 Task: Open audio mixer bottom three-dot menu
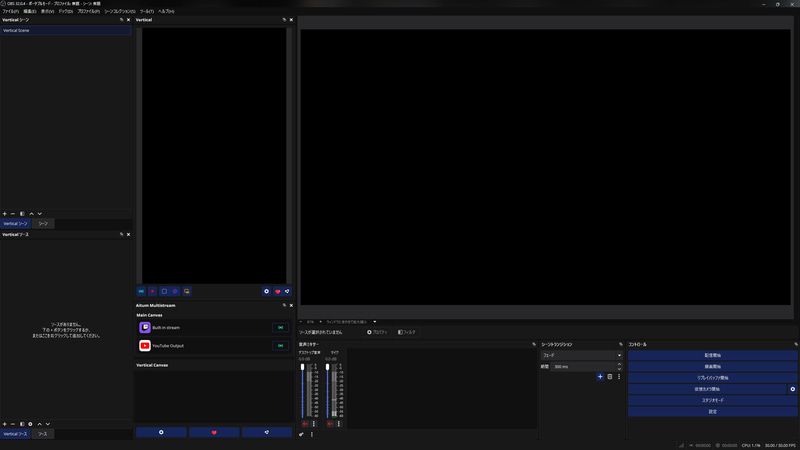[312, 435]
